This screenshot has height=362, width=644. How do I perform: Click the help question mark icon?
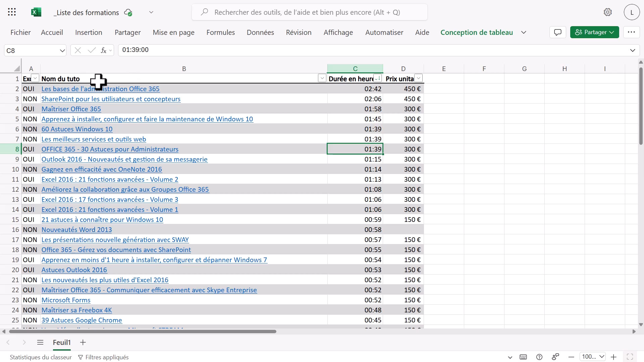click(539, 357)
